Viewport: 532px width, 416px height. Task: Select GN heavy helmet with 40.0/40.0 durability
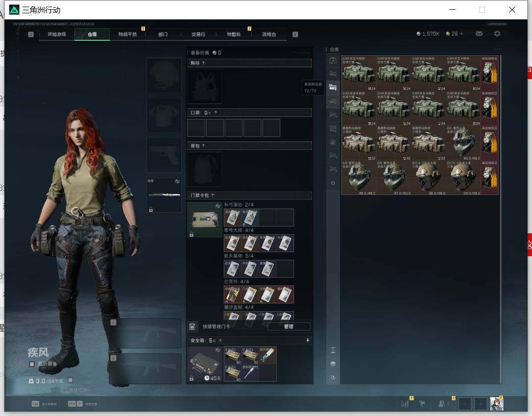click(x=464, y=143)
